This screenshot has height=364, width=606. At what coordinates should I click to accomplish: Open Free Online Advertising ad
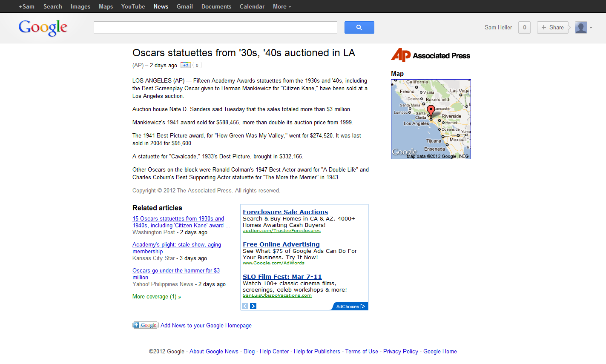[281, 244]
